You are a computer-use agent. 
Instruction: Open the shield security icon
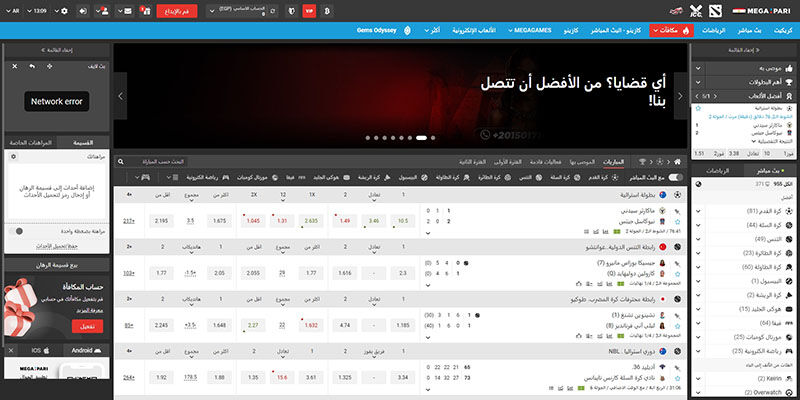pyautogui.click(x=291, y=11)
